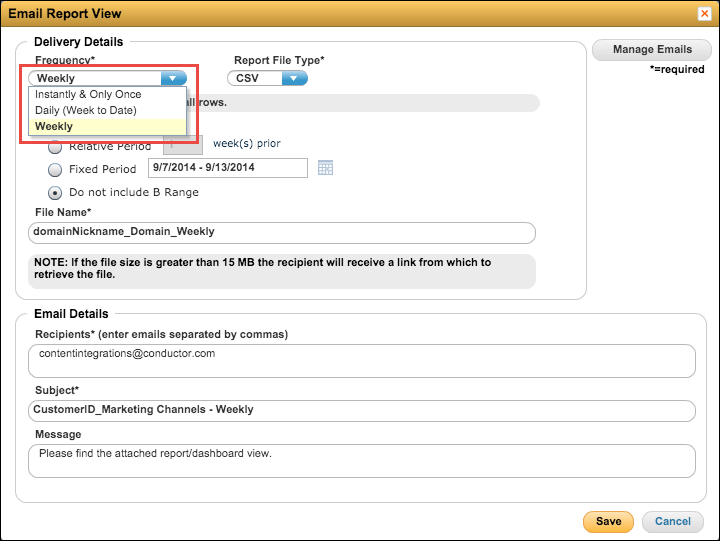The height and width of the screenshot is (541, 720).
Task: Save the email report settings
Action: (x=608, y=522)
